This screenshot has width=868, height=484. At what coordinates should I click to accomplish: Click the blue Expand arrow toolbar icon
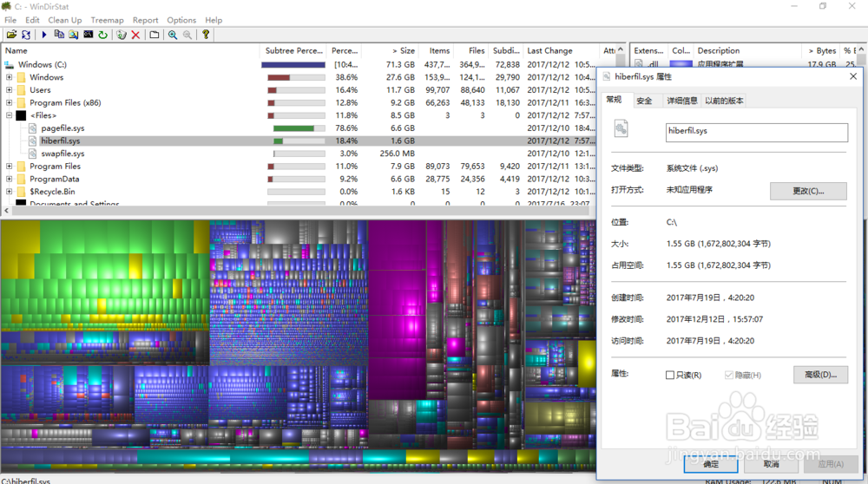44,35
